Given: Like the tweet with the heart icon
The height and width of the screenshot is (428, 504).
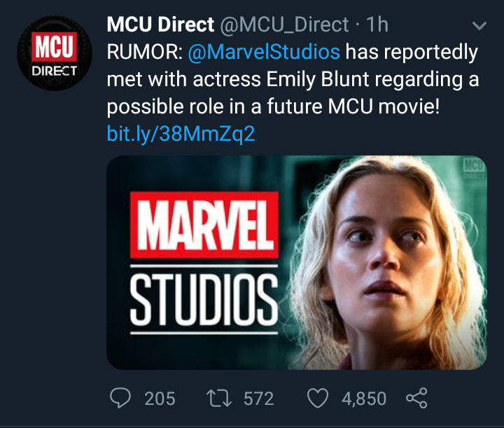Looking at the screenshot, I should 318,399.
